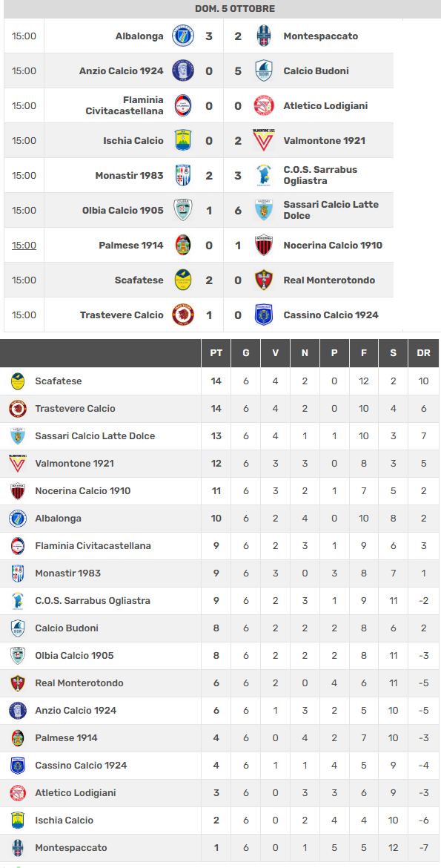441x868 pixels.
Task: Click the DOM. 5 OTTOBRE date header
Action: (235, 9)
